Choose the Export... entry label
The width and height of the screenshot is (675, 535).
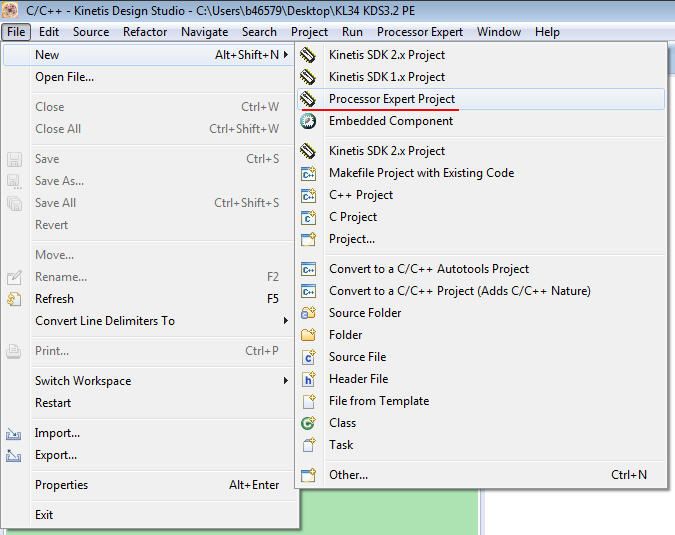click(x=56, y=455)
